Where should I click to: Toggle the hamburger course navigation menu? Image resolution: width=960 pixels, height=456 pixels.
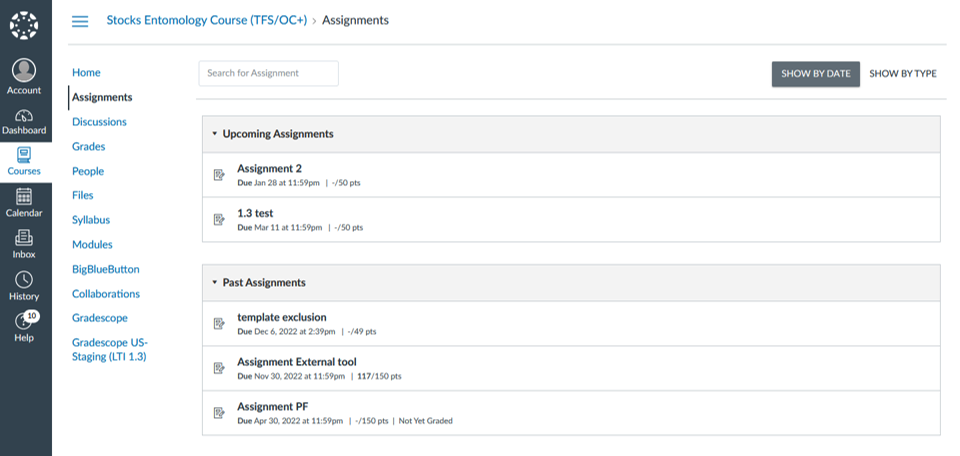(80, 21)
